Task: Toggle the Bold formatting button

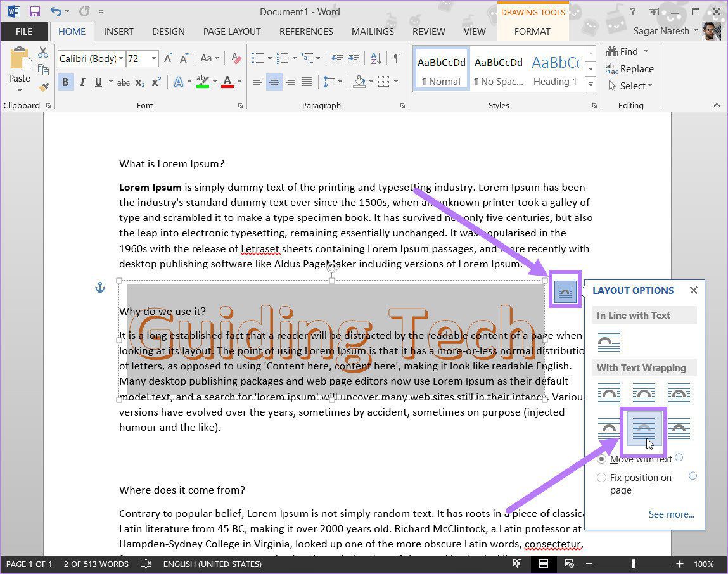Action: coord(65,82)
